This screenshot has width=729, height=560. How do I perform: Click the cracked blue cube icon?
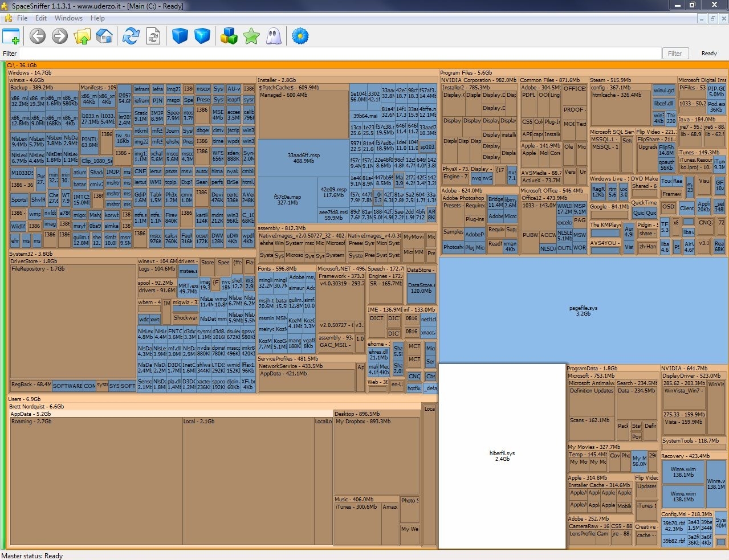(202, 36)
